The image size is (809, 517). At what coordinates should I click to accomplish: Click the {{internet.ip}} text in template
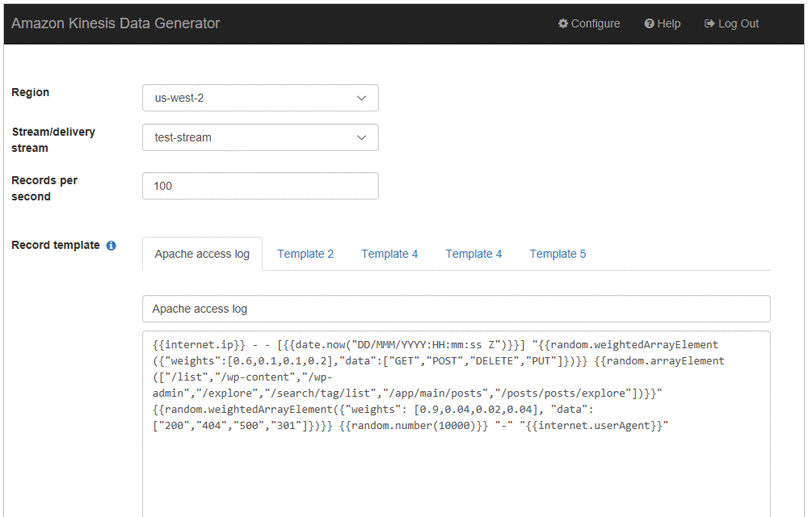coord(199,345)
